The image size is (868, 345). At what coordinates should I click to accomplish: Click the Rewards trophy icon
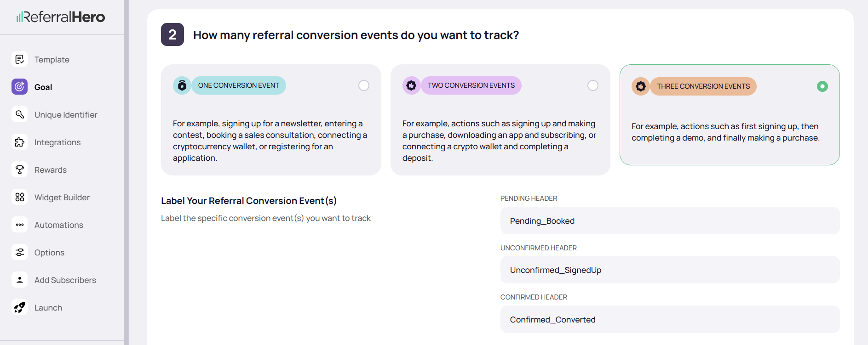click(x=20, y=170)
